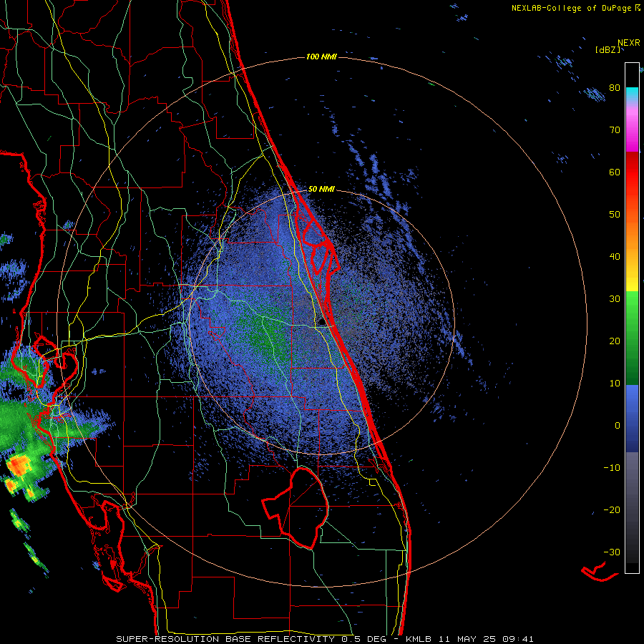Viewport: 644px width, 644px height.
Task: Click the "80" dBZ scale value
Action: [x=615, y=88]
